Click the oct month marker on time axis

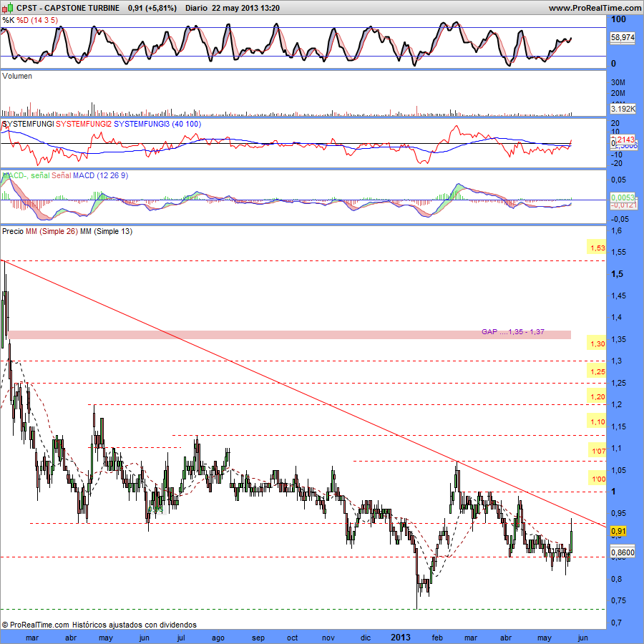[292, 638]
